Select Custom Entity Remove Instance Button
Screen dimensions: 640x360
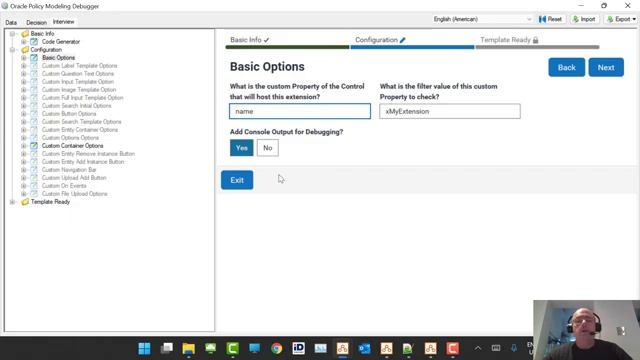[88, 154]
